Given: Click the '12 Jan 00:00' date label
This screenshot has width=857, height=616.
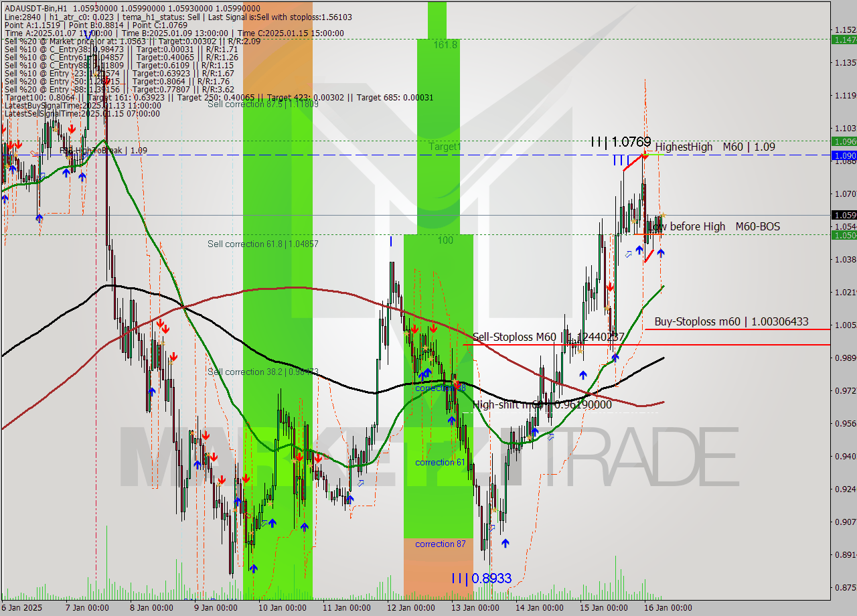Looking at the screenshot, I should point(411,608).
